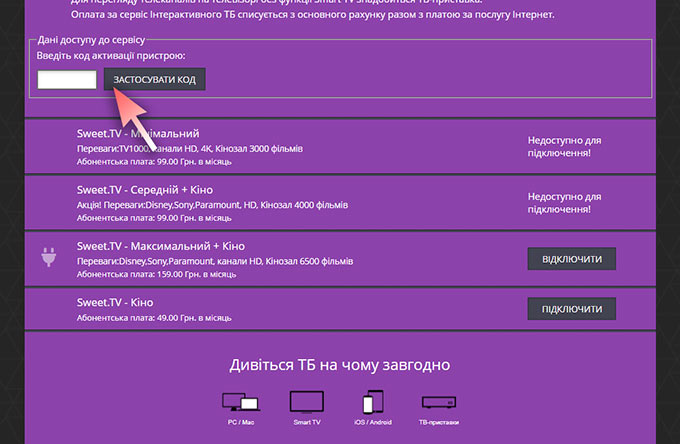Click the ЗАСТОСУВАТИ КОД button
The image size is (680, 444).
(154, 79)
